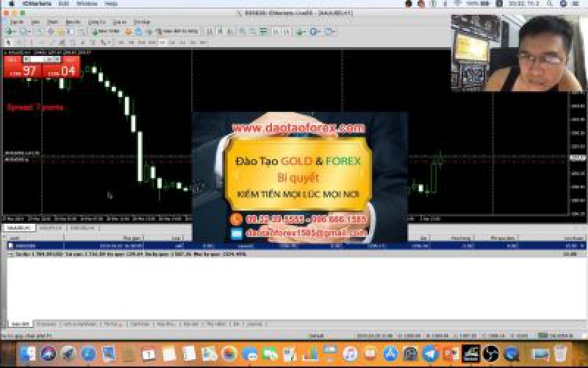This screenshot has height=368, width=588.
Task: Open the arrows objects dropdown
Action: [x=104, y=43]
